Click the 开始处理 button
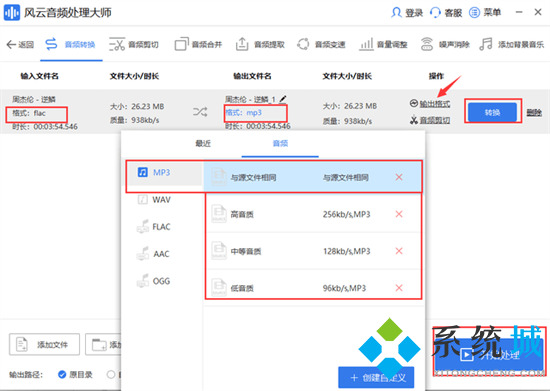550x391 pixels. click(489, 355)
